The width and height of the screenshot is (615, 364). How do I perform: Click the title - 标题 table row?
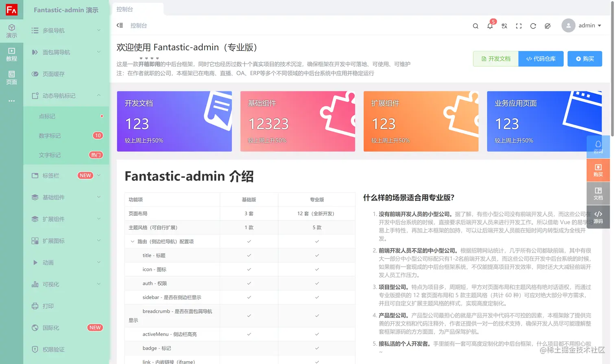point(240,256)
